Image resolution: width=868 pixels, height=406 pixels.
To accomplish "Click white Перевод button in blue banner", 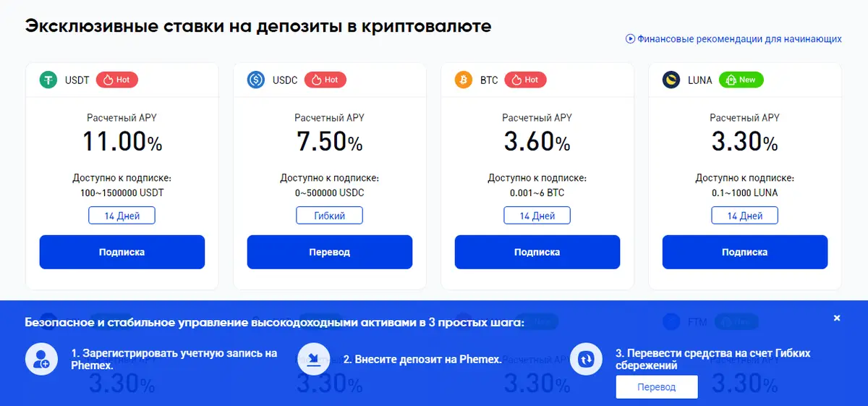I will 657,387.
